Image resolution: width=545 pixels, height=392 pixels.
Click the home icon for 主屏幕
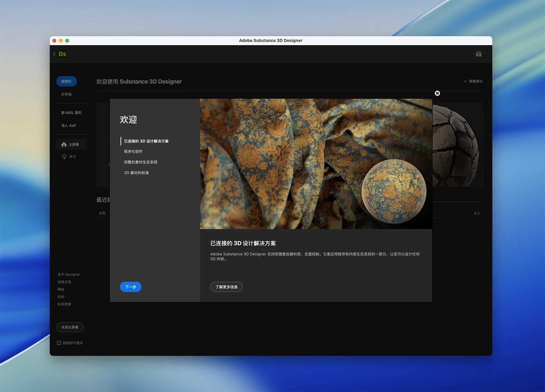[64, 144]
